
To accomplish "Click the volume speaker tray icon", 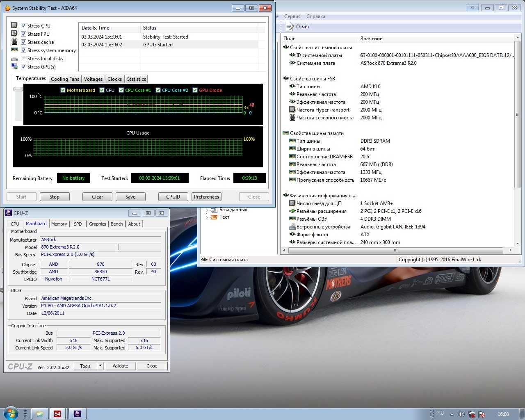I will point(461,414).
